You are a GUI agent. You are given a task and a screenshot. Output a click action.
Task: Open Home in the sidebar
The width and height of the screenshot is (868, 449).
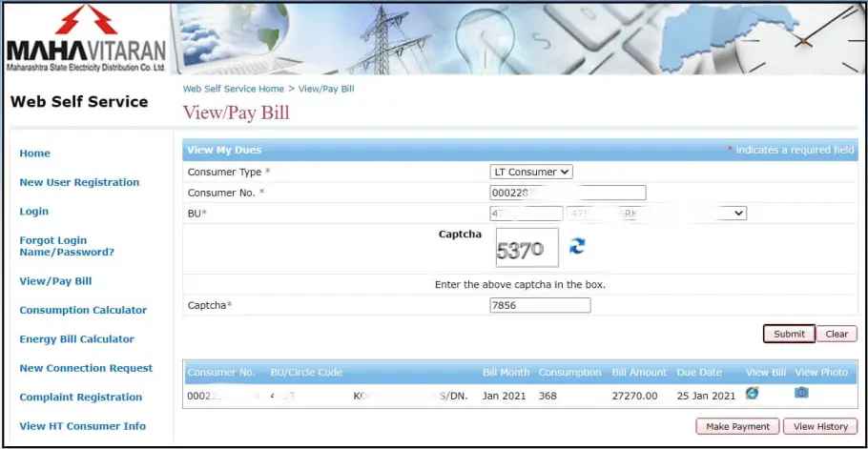click(x=35, y=153)
